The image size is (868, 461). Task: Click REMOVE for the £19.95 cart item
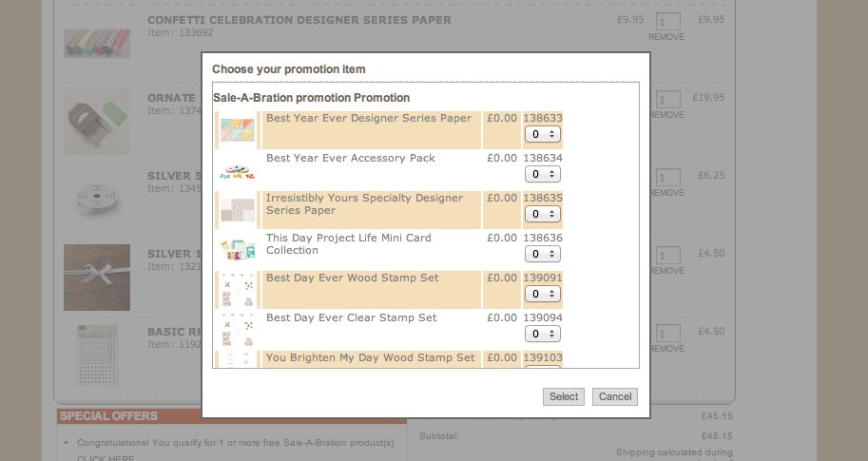tap(667, 115)
